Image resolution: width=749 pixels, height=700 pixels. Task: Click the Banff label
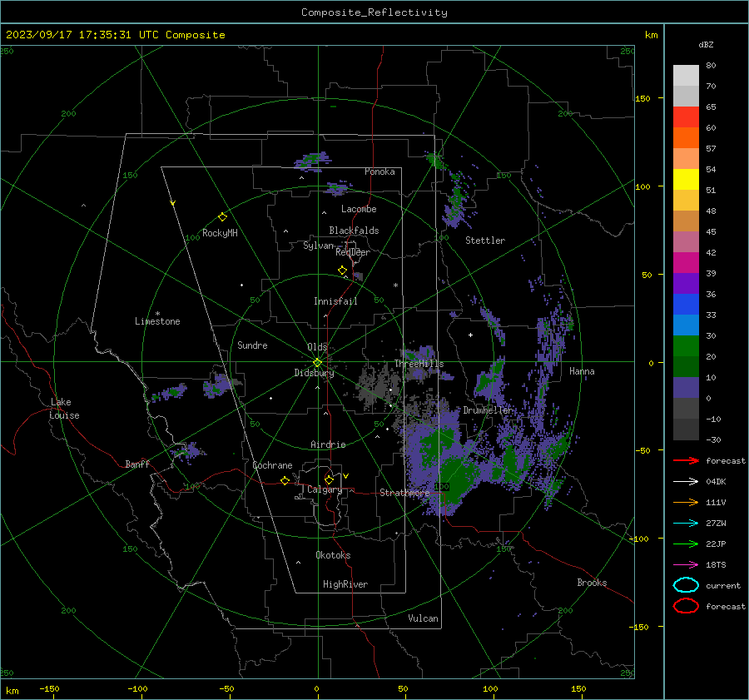click(137, 464)
